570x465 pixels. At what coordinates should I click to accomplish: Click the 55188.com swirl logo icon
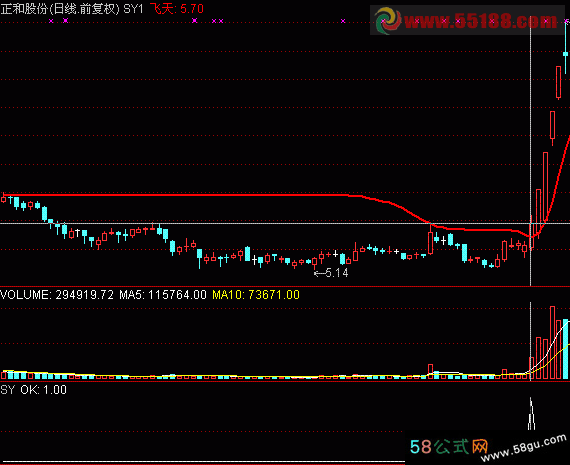388,20
